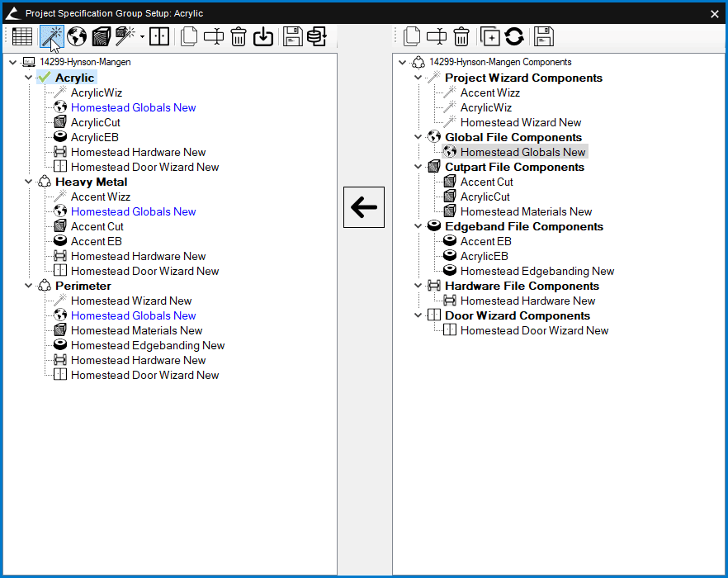The height and width of the screenshot is (578, 728).
Task: Collapse the Door Wizard Components node
Action: [418, 315]
